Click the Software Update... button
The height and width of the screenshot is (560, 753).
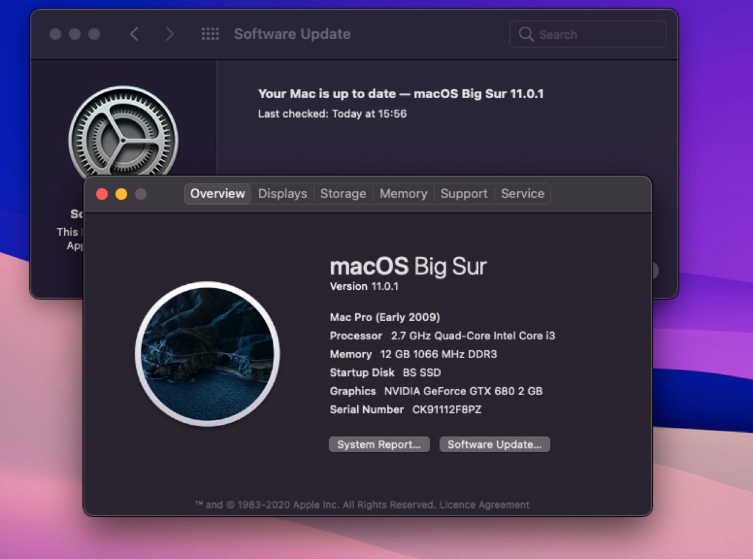point(494,444)
